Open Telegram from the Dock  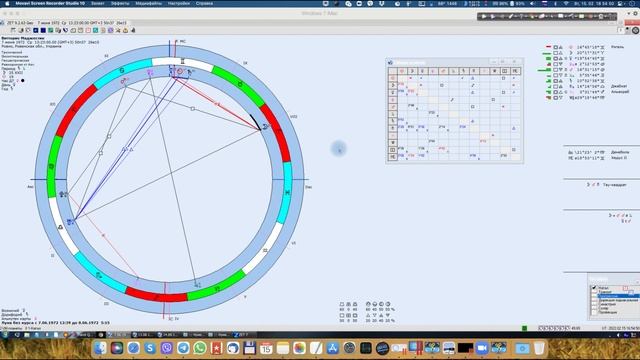[x=183, y=348]
